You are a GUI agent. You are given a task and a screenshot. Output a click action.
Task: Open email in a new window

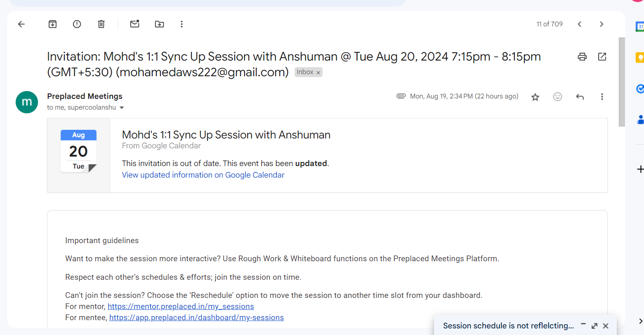pyautogui.click(x=602, y=57)
